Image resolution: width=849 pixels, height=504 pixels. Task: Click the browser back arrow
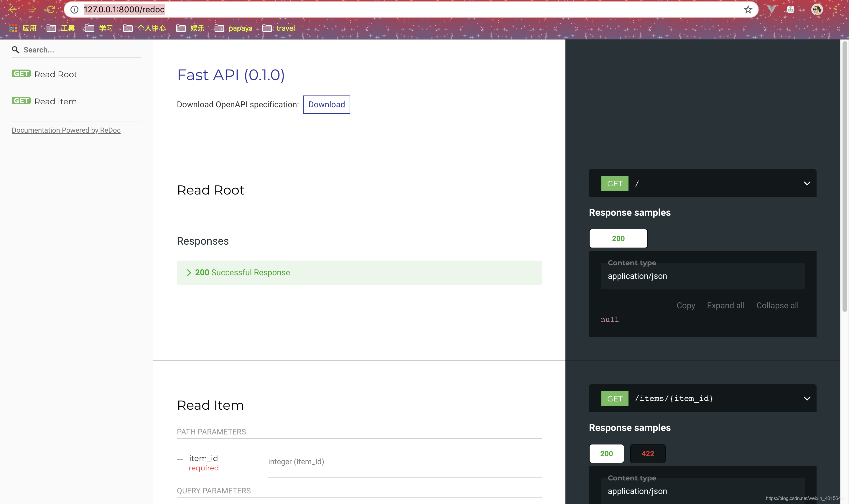[x=13, y=9]
